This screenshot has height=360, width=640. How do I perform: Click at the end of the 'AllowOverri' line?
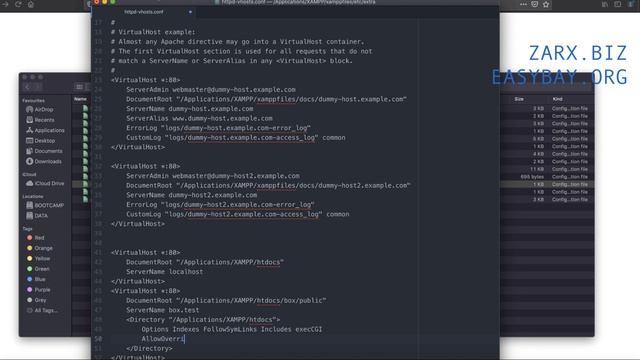[x=185, y=339]
